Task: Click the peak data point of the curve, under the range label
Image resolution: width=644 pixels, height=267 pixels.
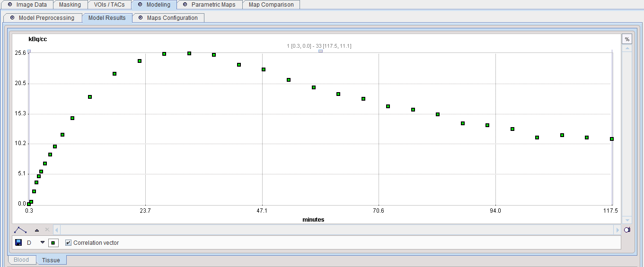Action: pyautogui.click(x=189, y=53)
